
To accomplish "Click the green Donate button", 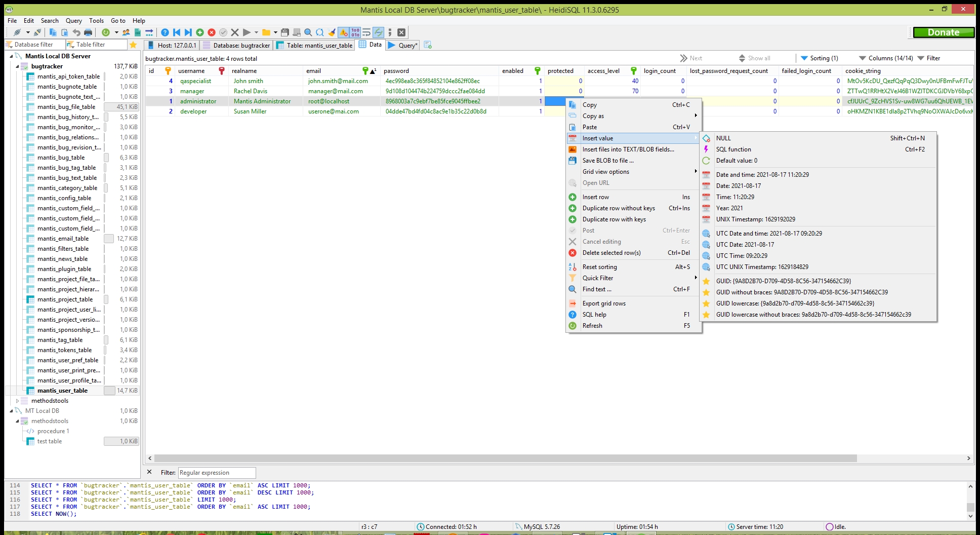I will [944, 32].
